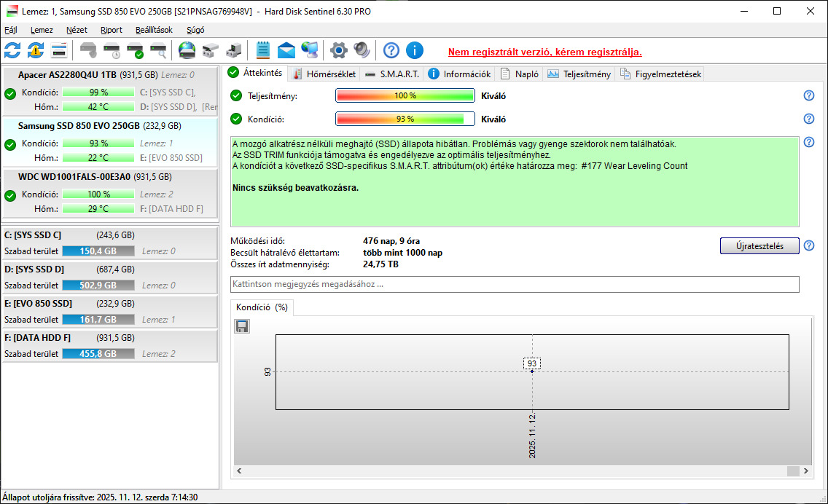Click the blue question mark help toolbar icon
The image size is (828, 504).
pyautogui.click(x=391, y=51)
